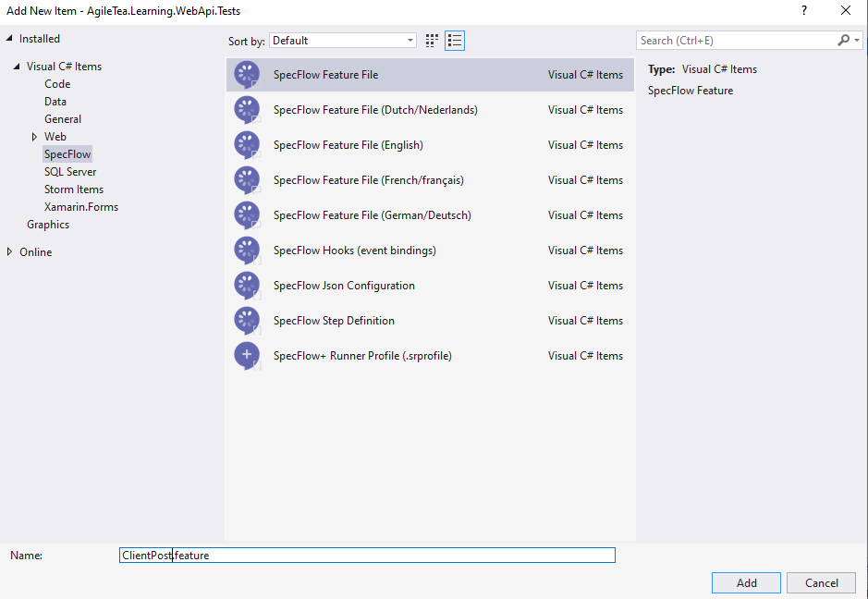The width and height of the screenshot is (868, 599).
Task: Select the Data category
Action: click(x=55, y=102)
